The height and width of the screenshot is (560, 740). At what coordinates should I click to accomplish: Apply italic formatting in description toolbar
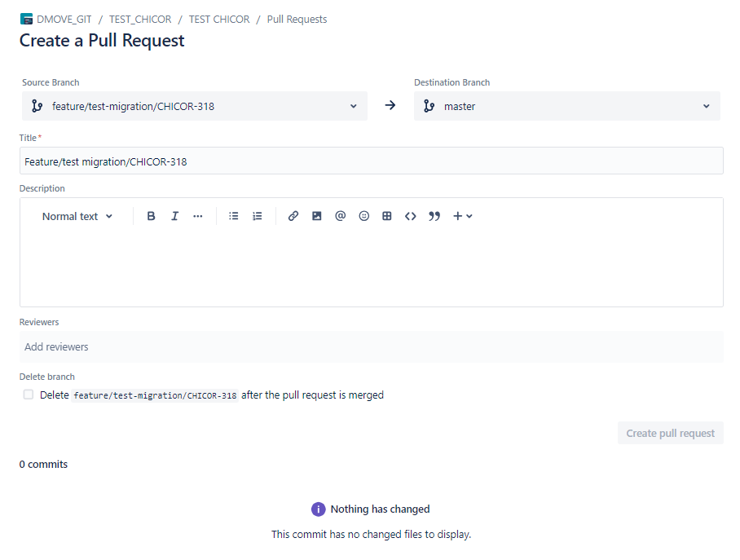pyautogui.click(x=174, y=216)
